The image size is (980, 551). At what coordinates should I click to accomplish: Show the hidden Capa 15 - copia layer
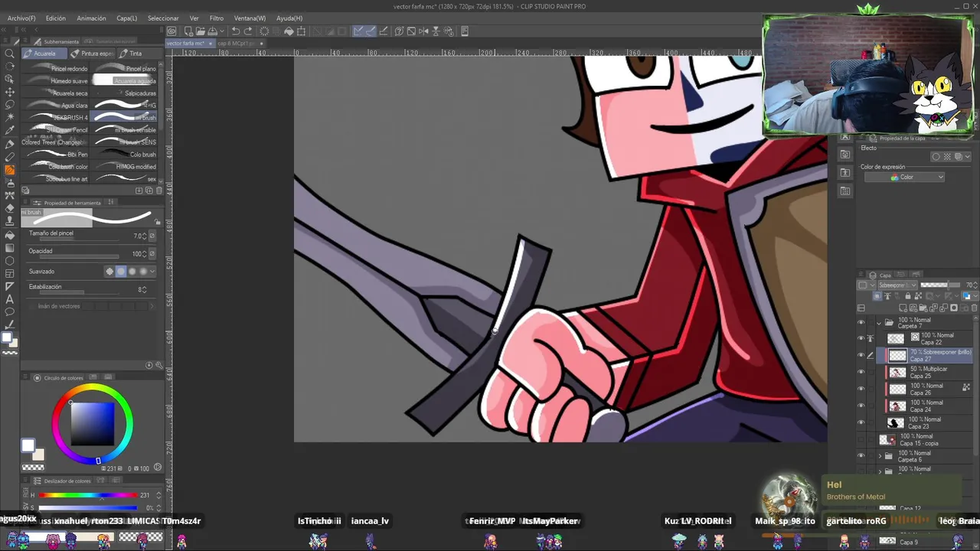pos(861,439)
